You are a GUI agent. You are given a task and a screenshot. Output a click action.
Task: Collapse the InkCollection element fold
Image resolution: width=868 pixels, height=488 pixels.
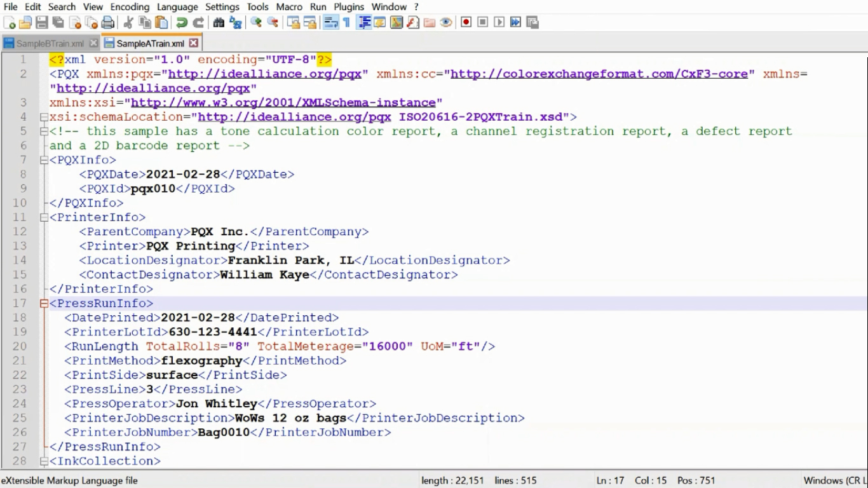pos(44,461)
